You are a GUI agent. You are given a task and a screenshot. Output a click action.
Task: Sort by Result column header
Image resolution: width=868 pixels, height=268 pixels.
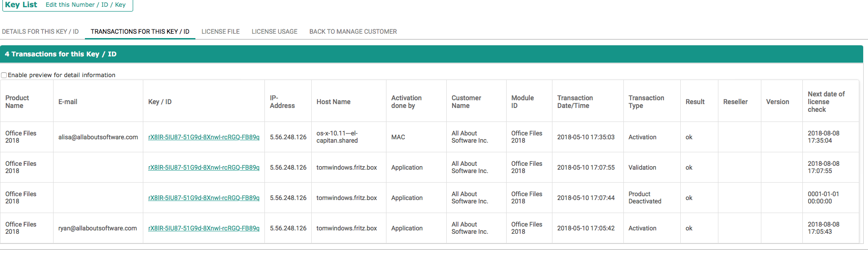tap(695, 102)
